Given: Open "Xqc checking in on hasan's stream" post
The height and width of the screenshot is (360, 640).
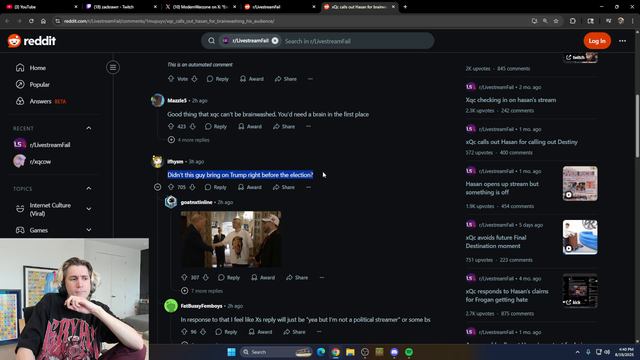Looking at the screenshot, I should 511,100.
